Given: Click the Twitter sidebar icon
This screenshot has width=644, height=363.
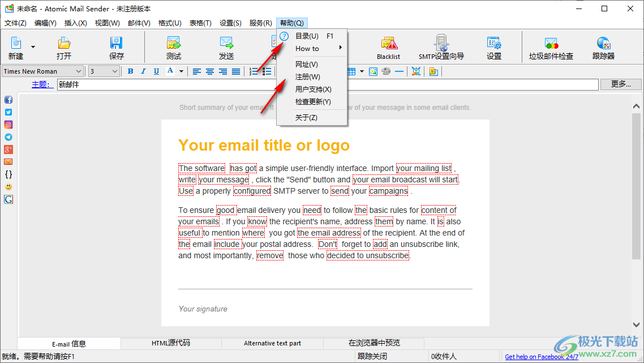Looking at the screenshot, I should [8, 112].
